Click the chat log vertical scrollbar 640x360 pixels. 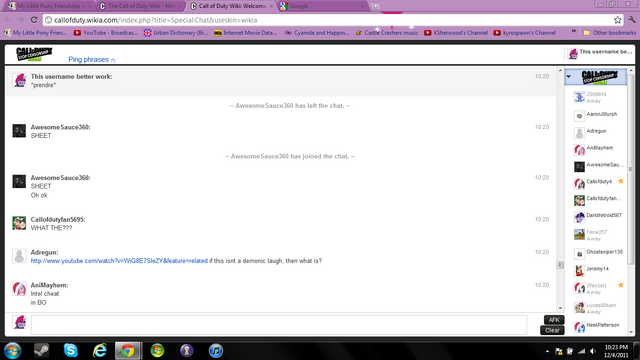pyautogui.click(x=560, y=265)
